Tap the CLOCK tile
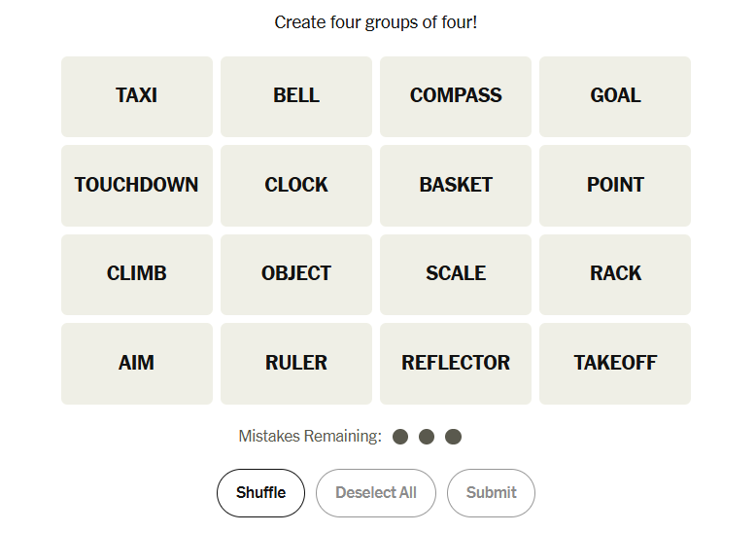 pyautogui.click(x=295, y=186)
